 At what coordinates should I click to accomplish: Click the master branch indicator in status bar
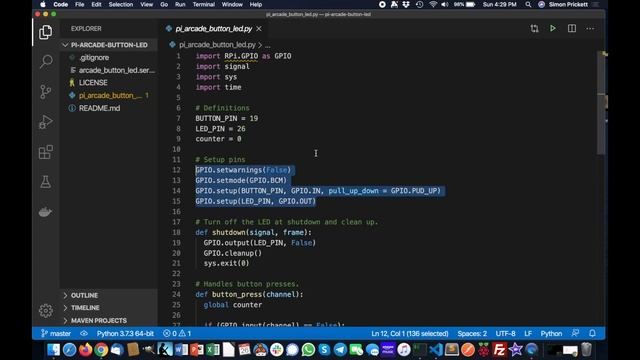coord(56,333)
